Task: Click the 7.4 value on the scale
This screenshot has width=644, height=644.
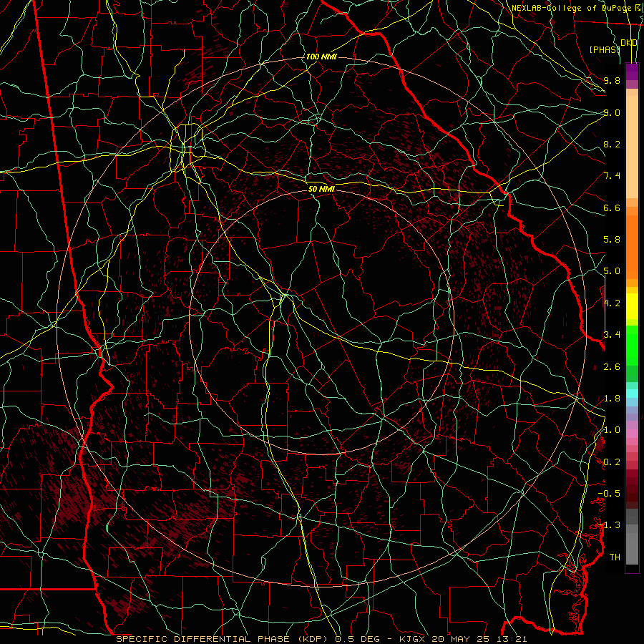Action: (612, 176)
